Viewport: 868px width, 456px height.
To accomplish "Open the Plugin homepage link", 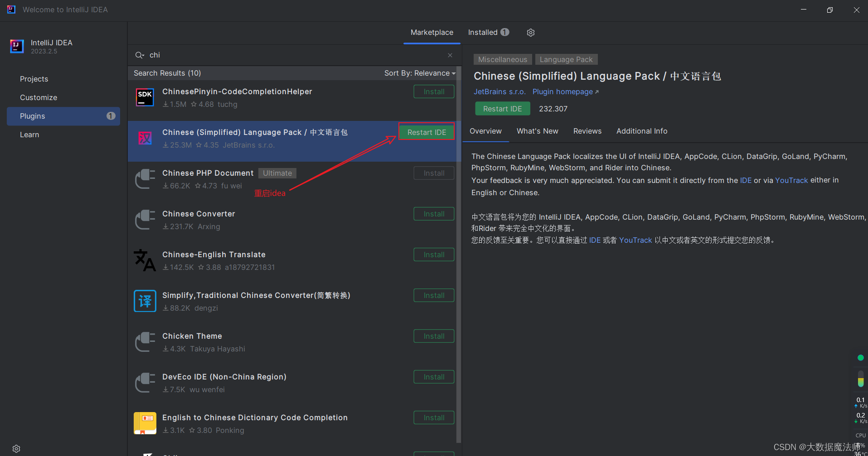I will point(565,92).
